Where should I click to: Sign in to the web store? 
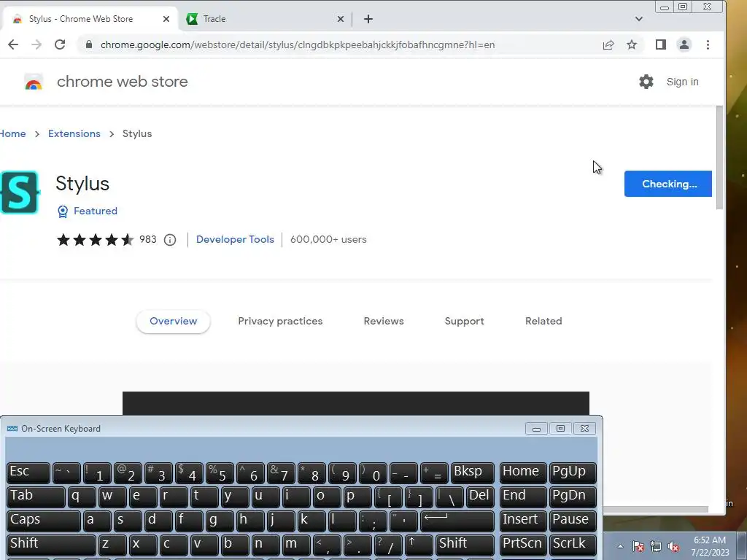pos(682,82)
